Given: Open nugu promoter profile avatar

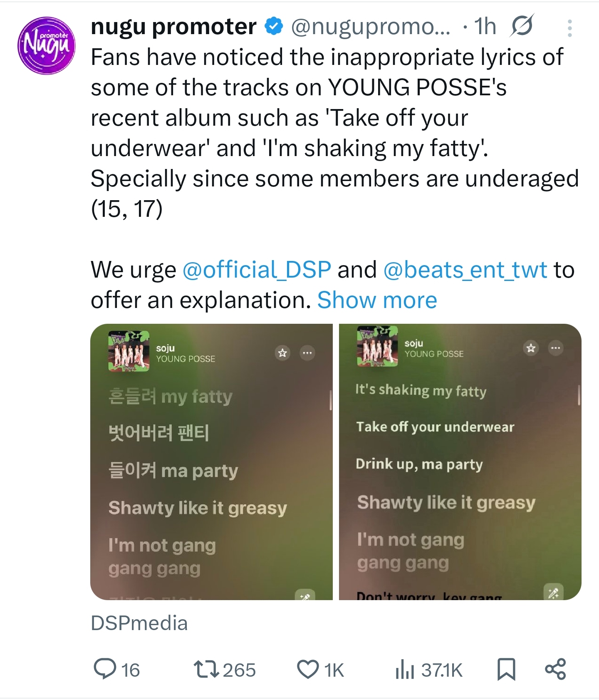Looking at the screenshot, I should coord(46,46).
